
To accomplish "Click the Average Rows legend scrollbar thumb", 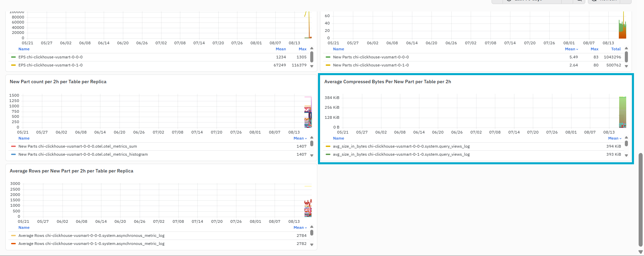I will (x=312, y=233).
